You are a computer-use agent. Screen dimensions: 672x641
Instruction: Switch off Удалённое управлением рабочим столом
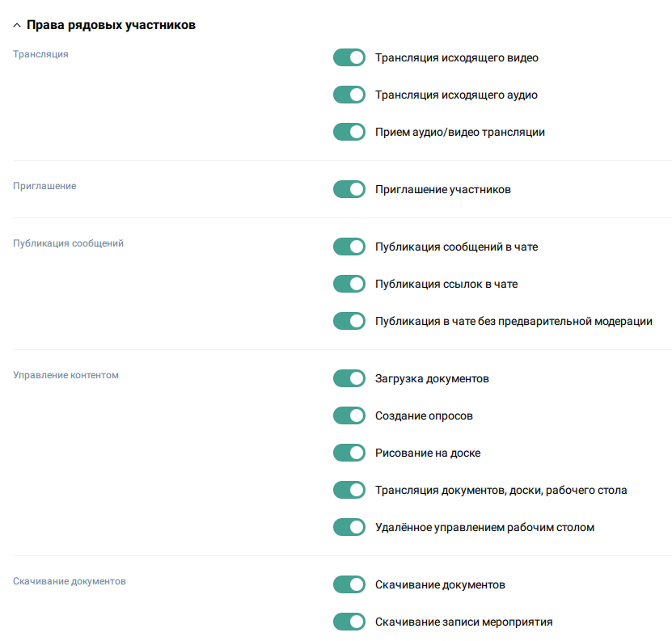(x=349, y=527)
